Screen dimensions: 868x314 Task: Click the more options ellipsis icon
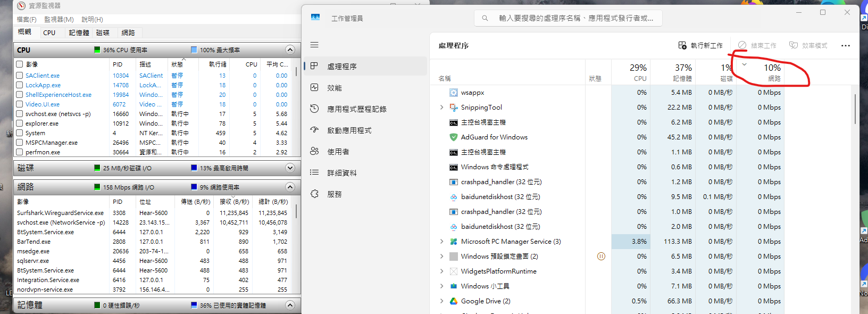(845, 46)
